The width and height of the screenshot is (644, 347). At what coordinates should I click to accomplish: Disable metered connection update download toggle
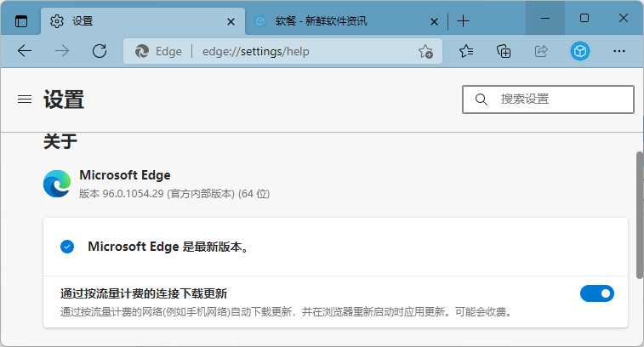coord(596,293)
